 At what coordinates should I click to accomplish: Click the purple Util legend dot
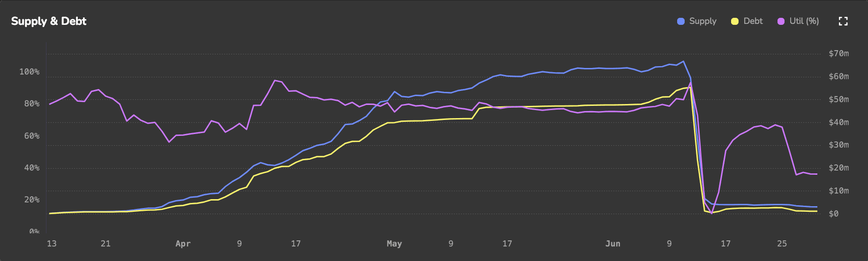(781, 21)
